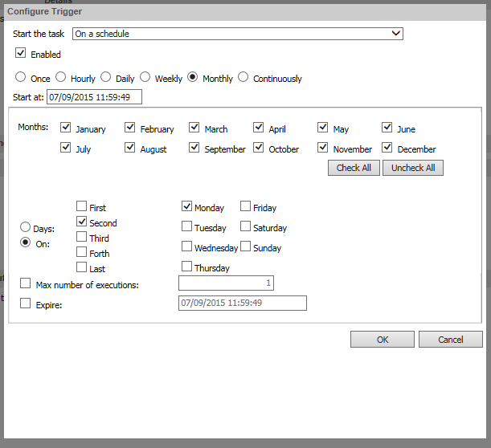Select the Days radio button
The width and height of the screenshot is (491, 448).
26,227
